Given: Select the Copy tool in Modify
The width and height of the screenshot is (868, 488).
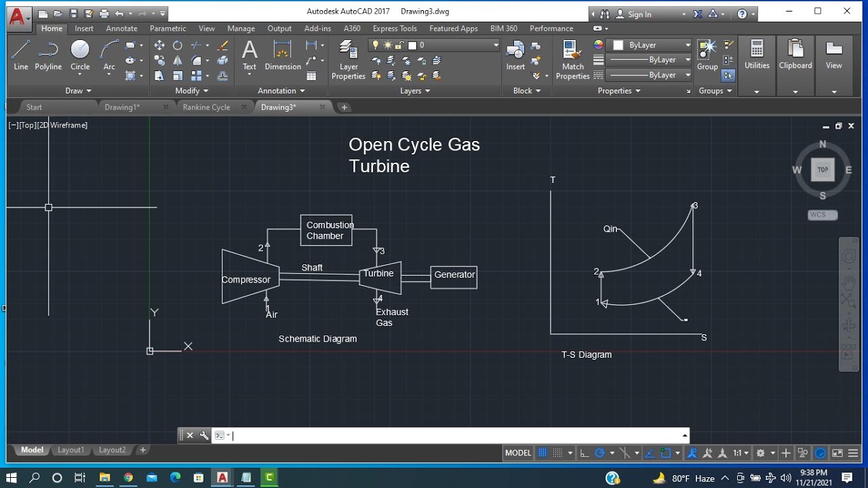Looking at the screenshot, I should click(159, 60).
